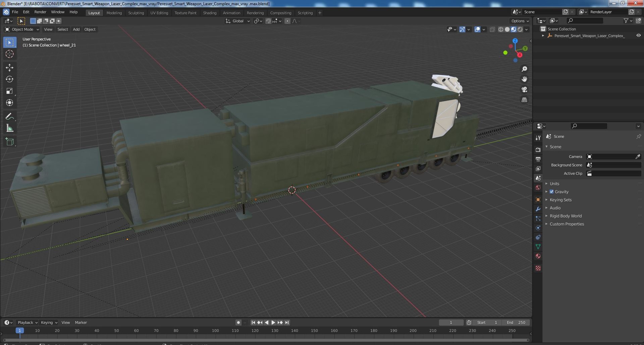Switch to the Shading workspace tab
The height and width of the screenshot is (345, 644).
click(x=210, y=13)
